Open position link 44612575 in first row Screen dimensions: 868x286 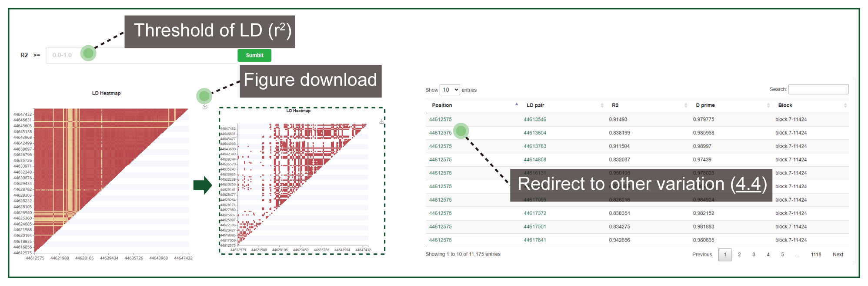click(x=440, y=119)
